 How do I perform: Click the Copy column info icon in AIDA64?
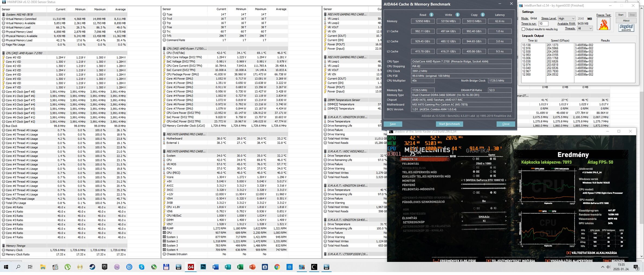pyautogui.click(x=483, y=15)
